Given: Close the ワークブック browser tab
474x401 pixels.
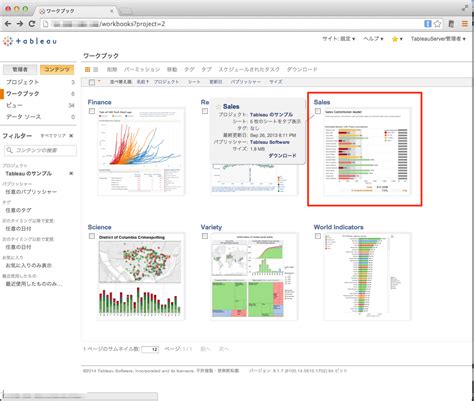Looking at the screenshot, I should pos(112,11).
